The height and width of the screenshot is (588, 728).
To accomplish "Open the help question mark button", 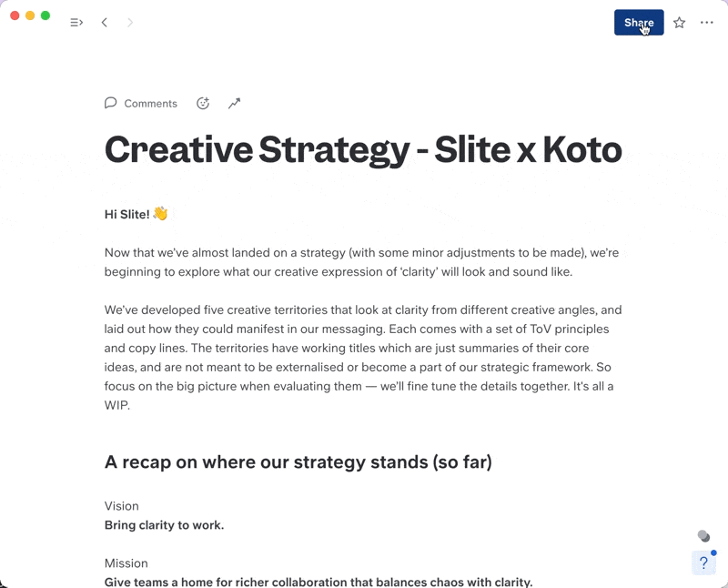I will click(703, 563).
